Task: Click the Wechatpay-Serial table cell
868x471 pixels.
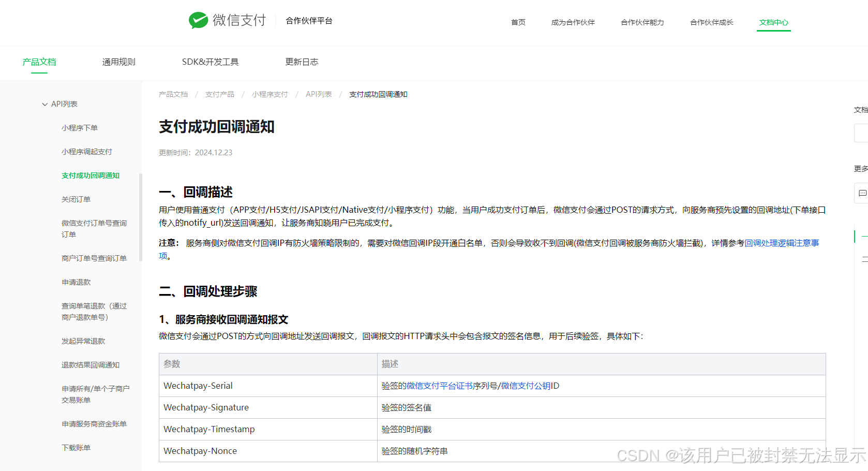Action: tap(268, 386)
